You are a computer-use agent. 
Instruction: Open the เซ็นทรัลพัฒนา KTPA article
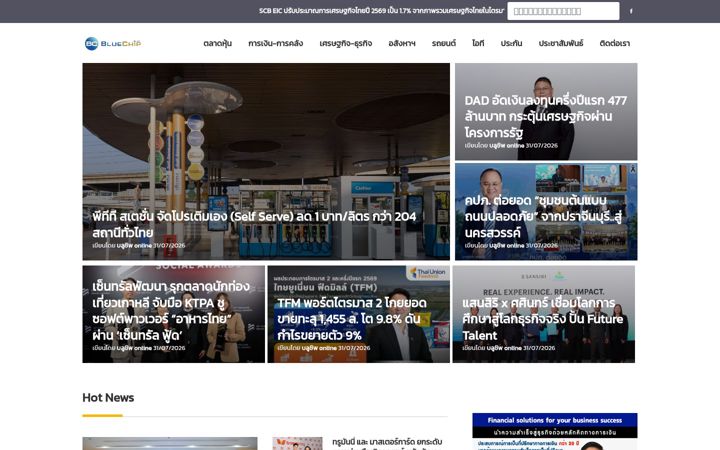click(x=174, y=314)
